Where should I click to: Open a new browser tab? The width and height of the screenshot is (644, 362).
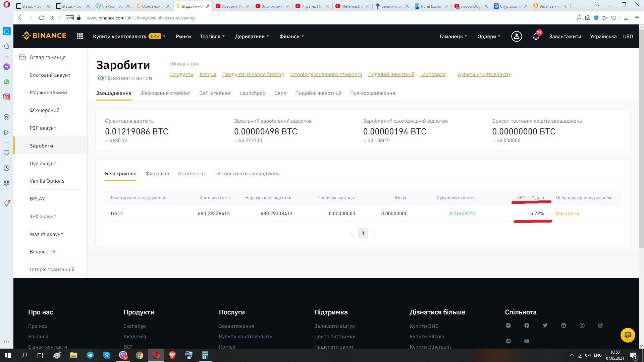pyautogui.click(x=575, y=6)
